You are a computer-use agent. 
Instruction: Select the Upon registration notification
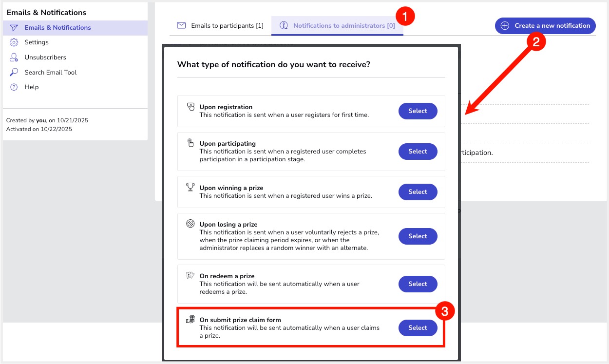click(x=418, y=111)
